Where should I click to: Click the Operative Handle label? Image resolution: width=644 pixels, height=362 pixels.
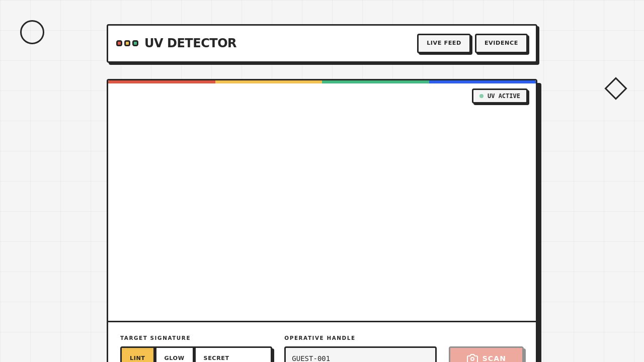coord(320,338)
